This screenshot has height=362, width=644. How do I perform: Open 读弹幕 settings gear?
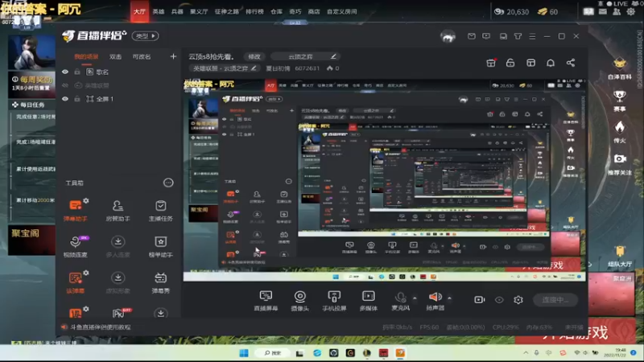click(86, 273)
